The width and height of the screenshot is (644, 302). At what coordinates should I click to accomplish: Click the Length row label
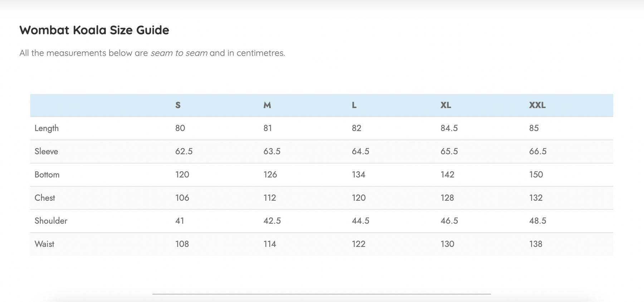tap(47, 128)
